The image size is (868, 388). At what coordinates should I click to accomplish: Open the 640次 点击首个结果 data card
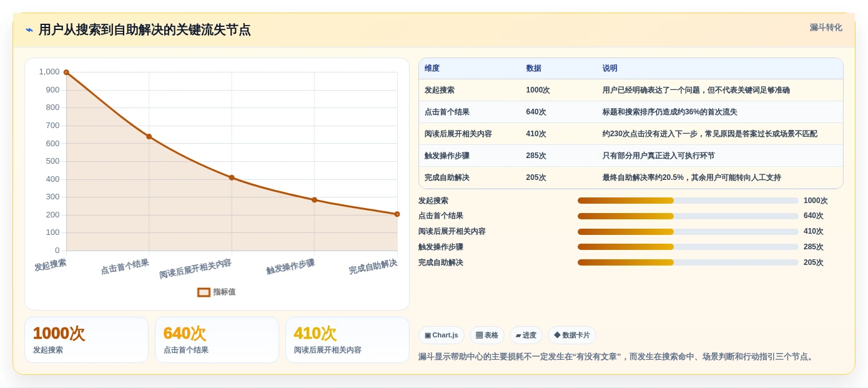217,340
